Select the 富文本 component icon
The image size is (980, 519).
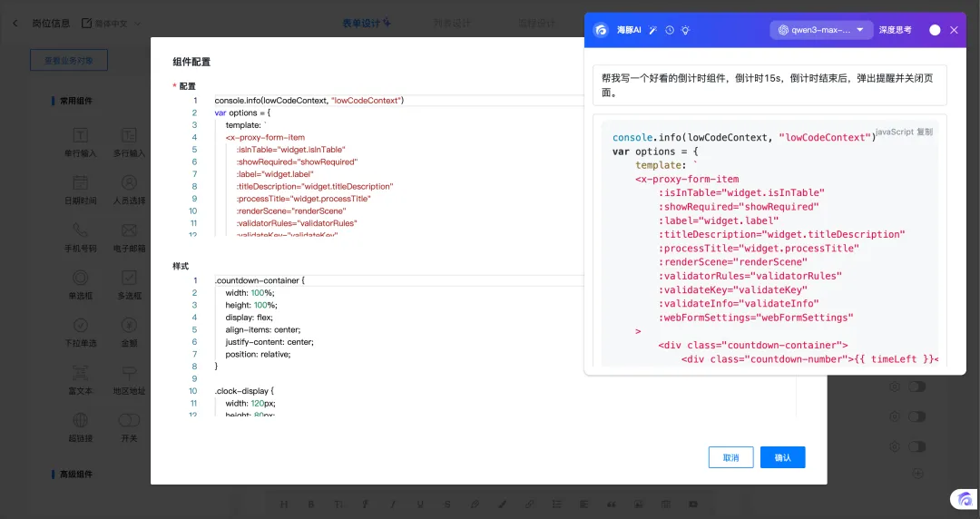(81, 373)
